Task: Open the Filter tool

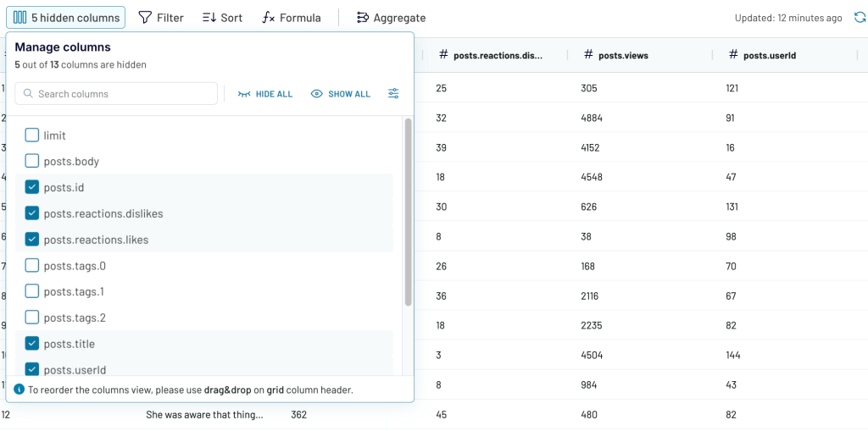Action: [160, 18]
